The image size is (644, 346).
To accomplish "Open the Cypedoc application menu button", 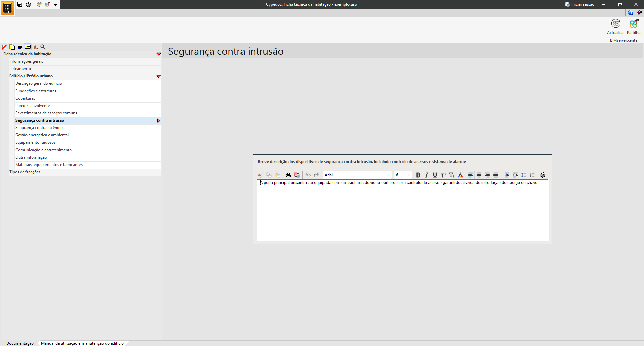I will (x=7, y=8).
